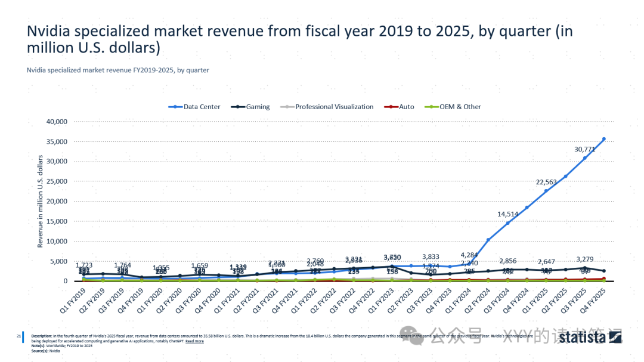Toggle the Professional Visualization series label
This screenshot has height=362, width=644.
click(334, 107)
